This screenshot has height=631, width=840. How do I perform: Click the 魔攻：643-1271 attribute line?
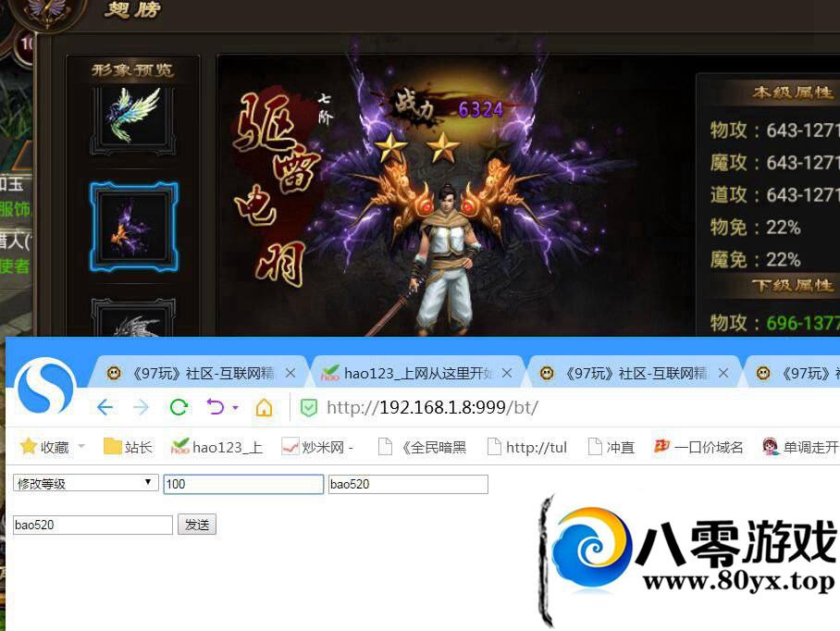[x=774, y=162]
